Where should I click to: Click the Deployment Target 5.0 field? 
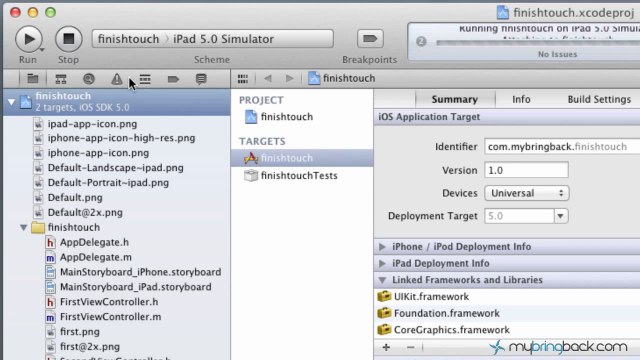519,216
